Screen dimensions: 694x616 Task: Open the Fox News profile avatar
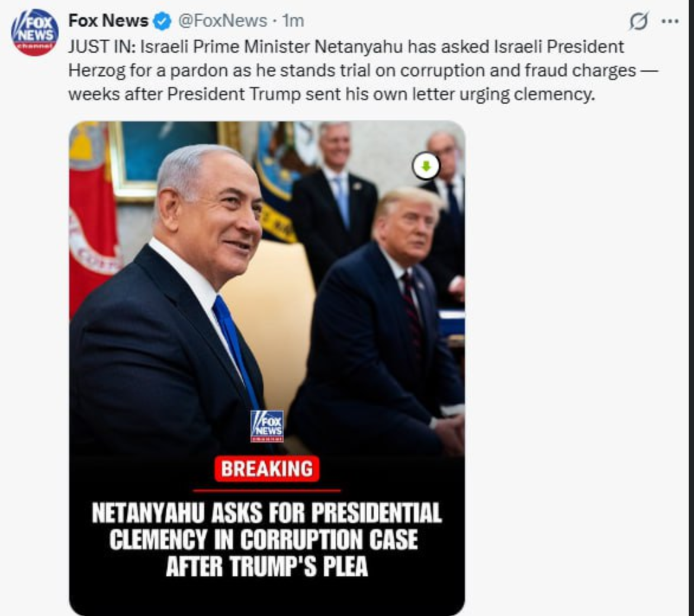click(x=34, y=33)
